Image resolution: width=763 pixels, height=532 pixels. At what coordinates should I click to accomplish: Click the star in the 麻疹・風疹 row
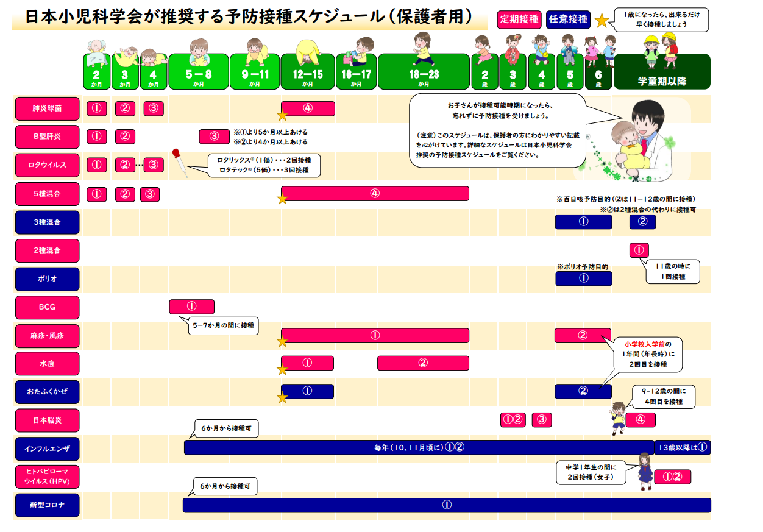[282, 341]
